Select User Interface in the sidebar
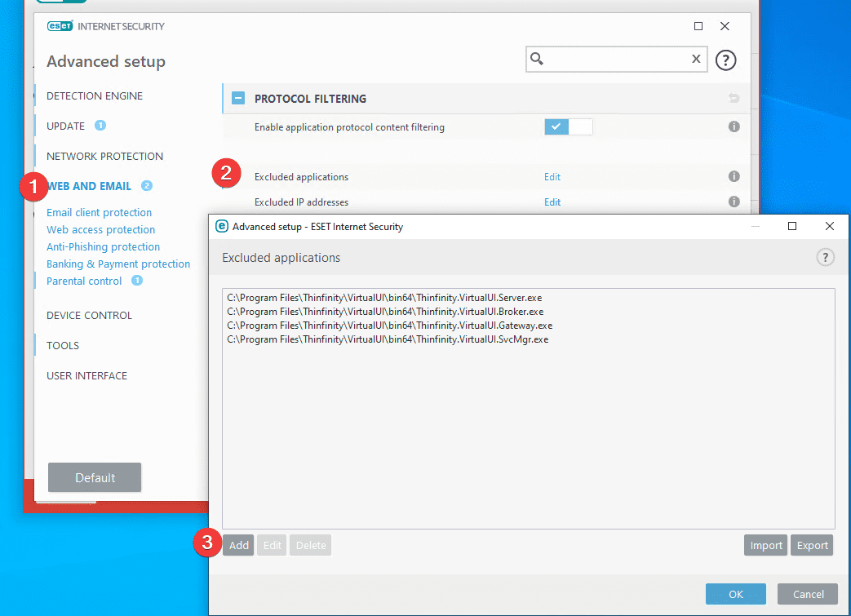 click(87, 375)
